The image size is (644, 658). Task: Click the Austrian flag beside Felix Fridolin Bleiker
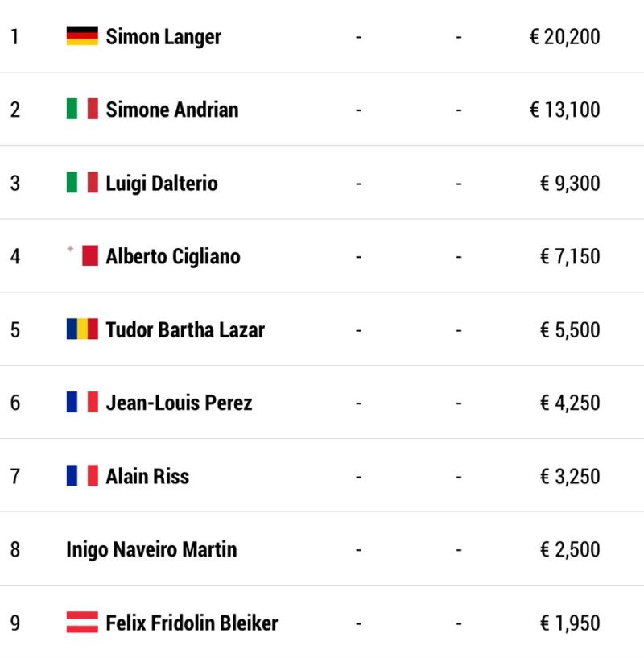coord(82,622)
